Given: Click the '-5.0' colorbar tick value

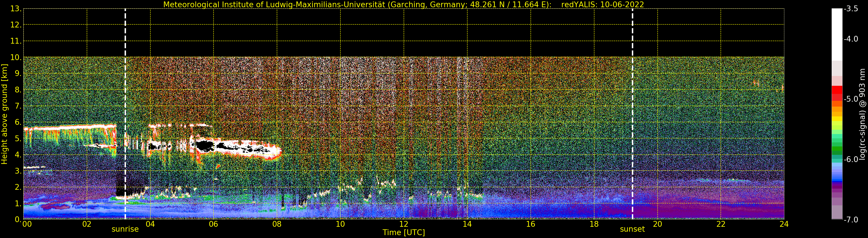Looking at the screenshot, I should click(851, 99).
